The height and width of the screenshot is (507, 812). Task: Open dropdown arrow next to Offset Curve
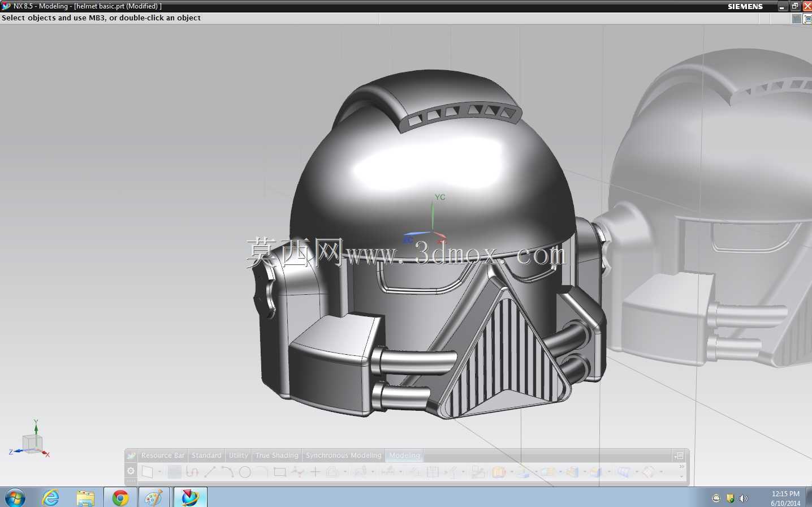(345, 471)
